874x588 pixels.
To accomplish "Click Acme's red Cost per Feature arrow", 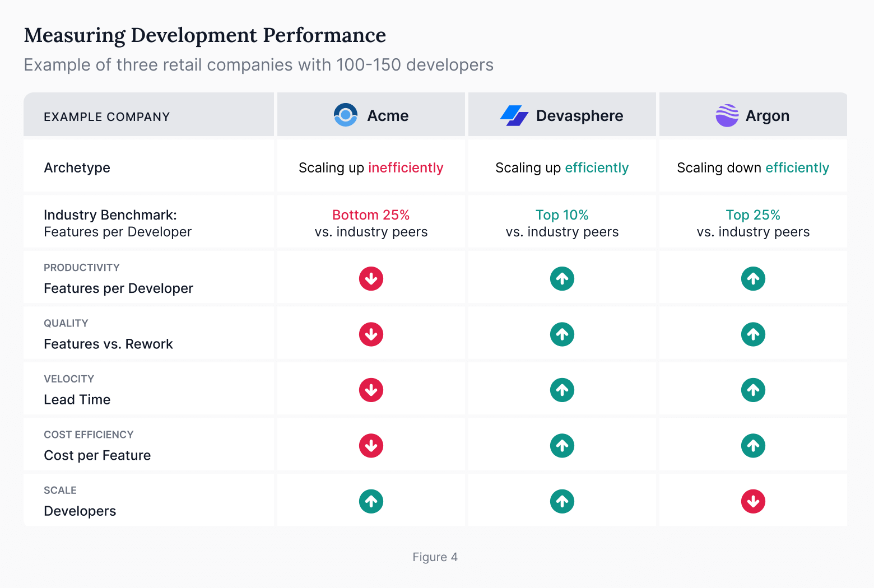I will tap(371, 446).
